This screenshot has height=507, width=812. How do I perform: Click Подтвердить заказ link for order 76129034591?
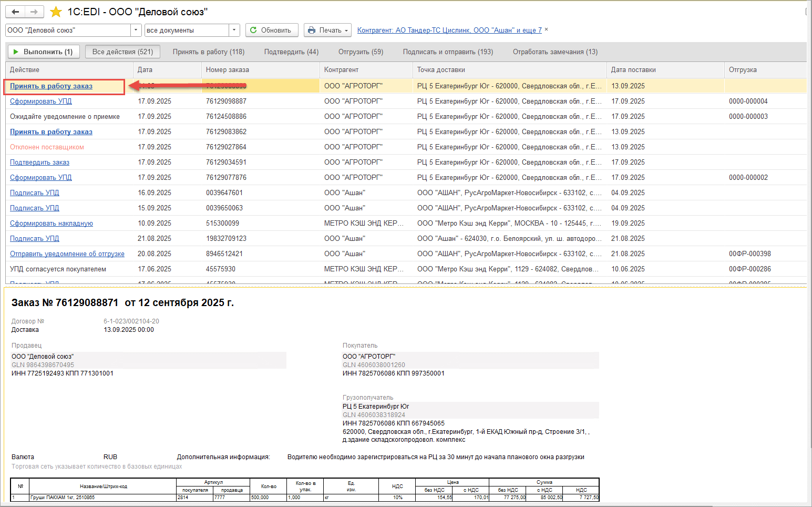tap(39, 162)
